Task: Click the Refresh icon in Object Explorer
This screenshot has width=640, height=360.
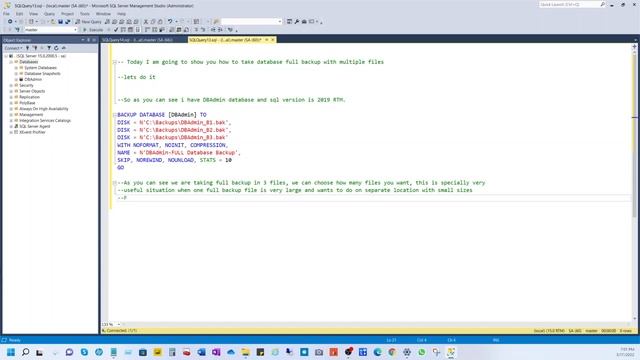Action: 56,48
